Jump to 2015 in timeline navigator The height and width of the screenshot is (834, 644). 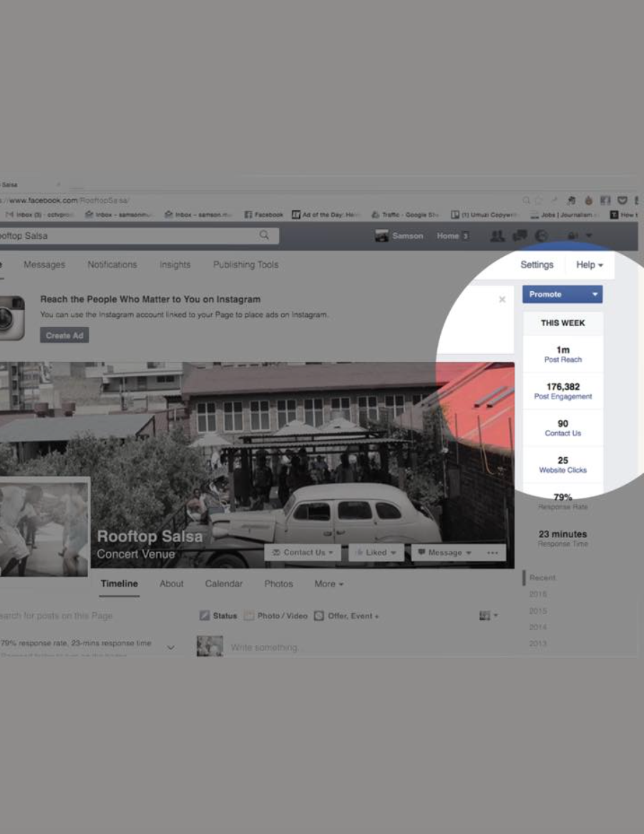coord(537,611)
